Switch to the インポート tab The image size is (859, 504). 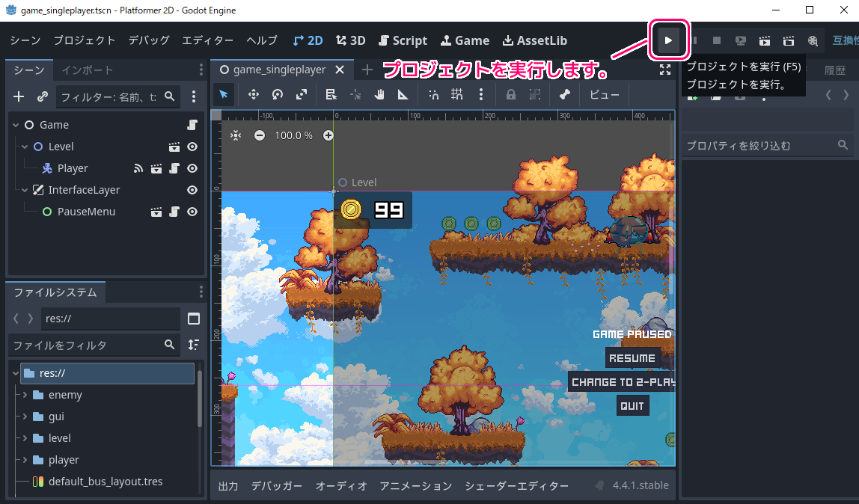coord(87,70)
